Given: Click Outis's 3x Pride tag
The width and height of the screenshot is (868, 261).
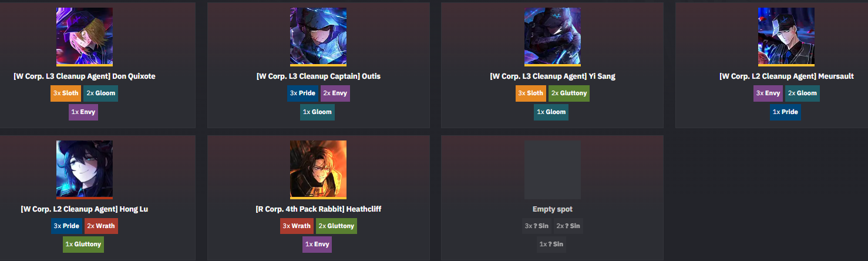Looking at the screenshot, I should (302, 93).
